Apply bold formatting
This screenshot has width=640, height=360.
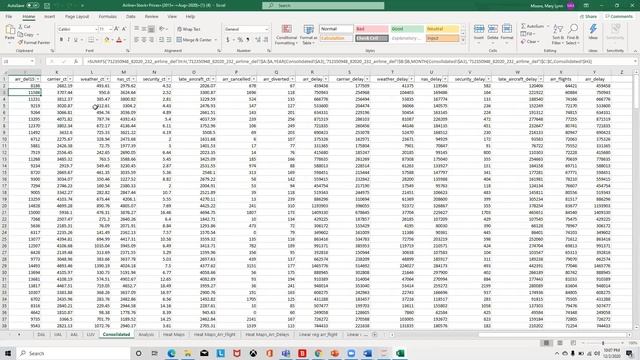point(61,40)
